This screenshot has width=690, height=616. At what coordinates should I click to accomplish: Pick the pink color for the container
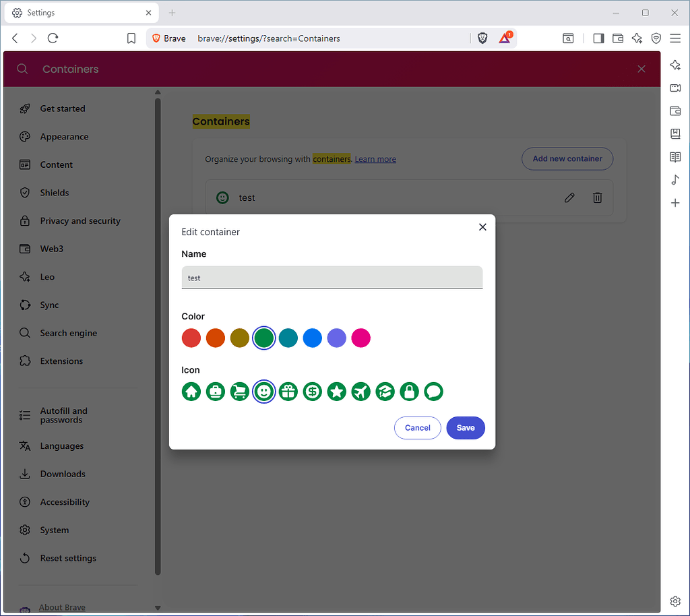(x=361, y=338)
